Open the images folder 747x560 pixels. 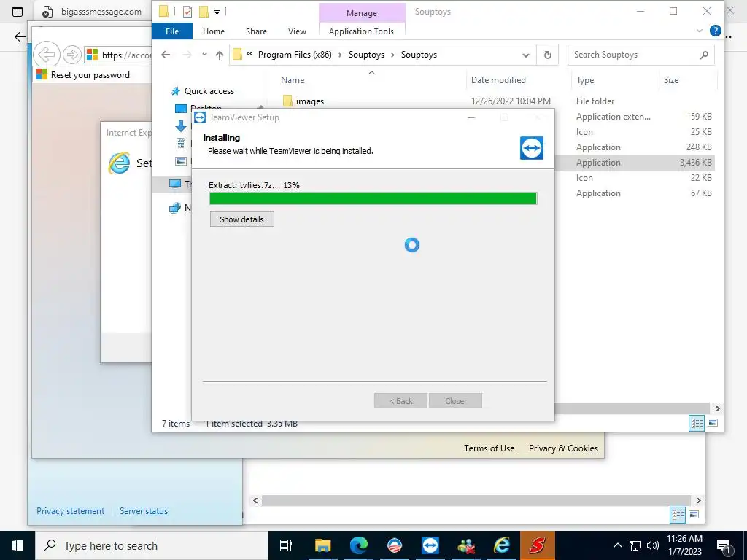(x=309, y=101)
